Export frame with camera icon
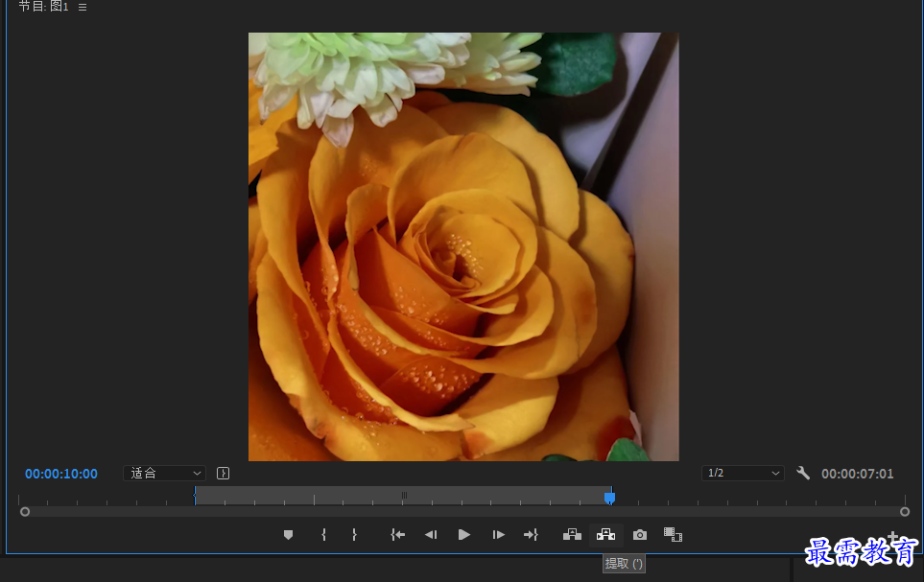This screenshot has height=582, width=924. [640, 535]
